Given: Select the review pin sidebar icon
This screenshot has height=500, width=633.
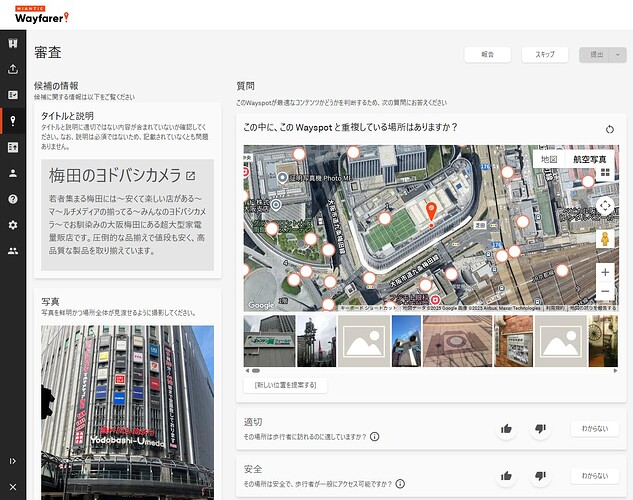Looking at the screenshot, I should pyautogui.click(x=13, y=121).
